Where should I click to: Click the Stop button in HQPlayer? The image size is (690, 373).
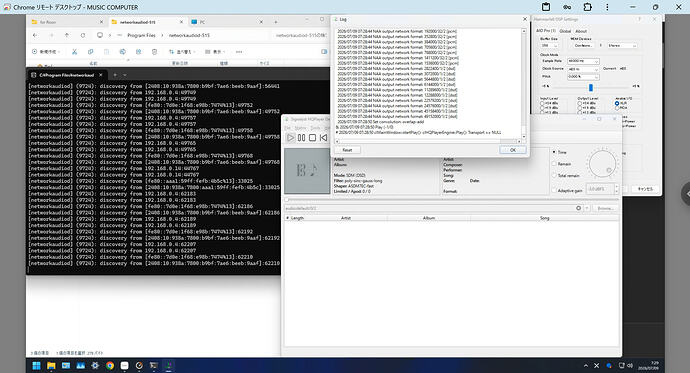312,138
